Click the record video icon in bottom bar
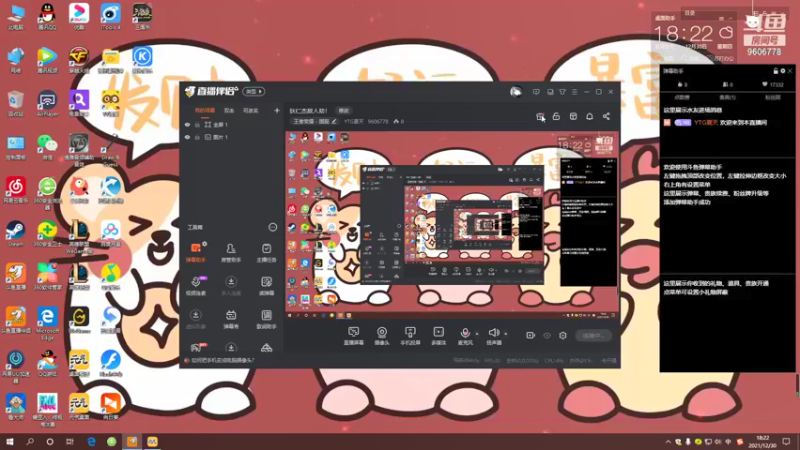 point(530,335)
